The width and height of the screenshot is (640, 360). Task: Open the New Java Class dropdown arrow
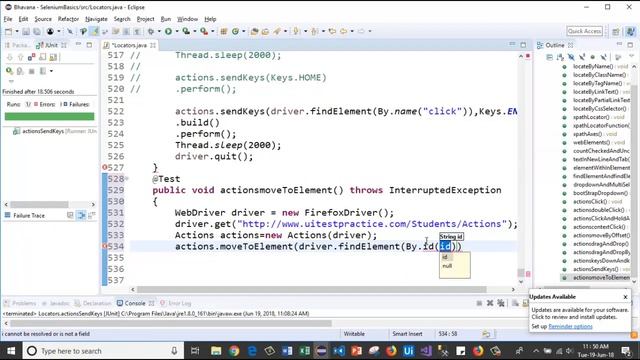[244, 31]
